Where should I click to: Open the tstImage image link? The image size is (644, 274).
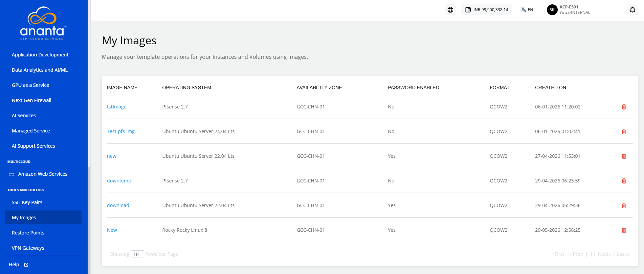point(117,107)
